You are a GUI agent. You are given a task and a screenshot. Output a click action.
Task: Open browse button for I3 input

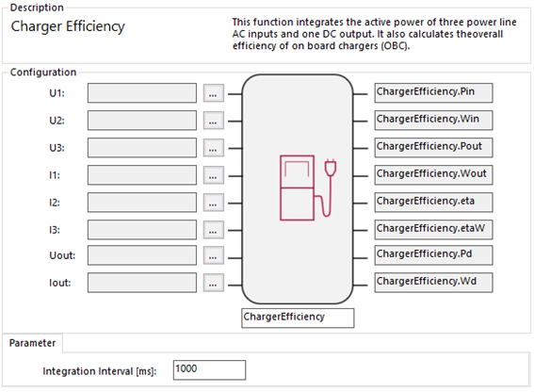coord(214,230)
